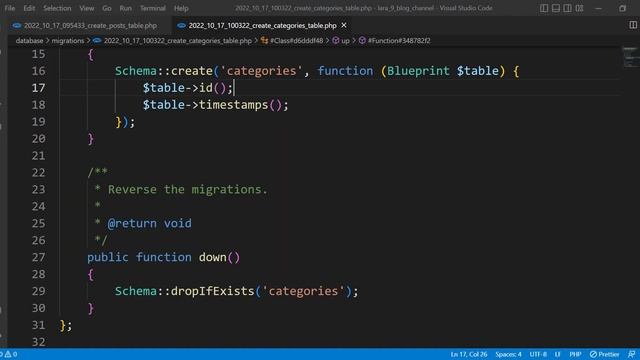Change indentation via Spaces: 4
The image size is (640, 360).
[x=508, y=354]
